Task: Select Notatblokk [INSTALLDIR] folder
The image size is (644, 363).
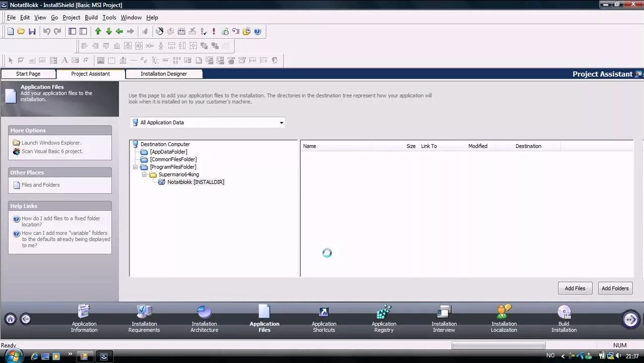Action: tap(196, 182)
